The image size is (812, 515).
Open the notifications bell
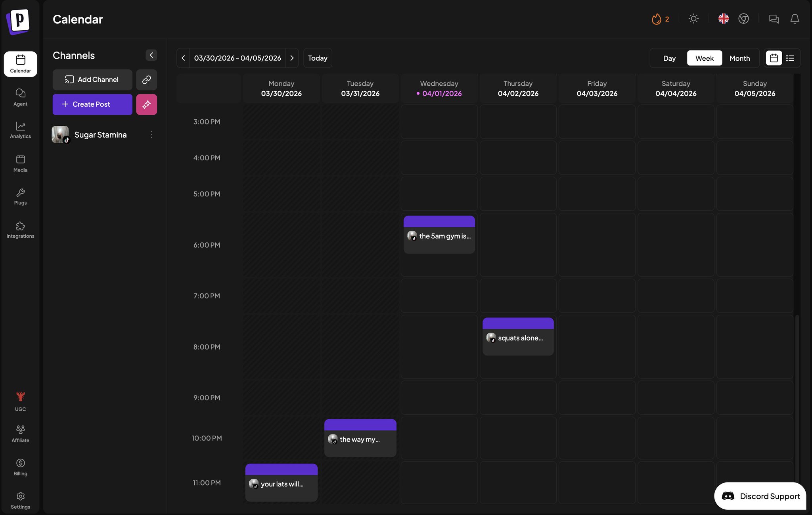pyautogui.click(x=795, y=19)
